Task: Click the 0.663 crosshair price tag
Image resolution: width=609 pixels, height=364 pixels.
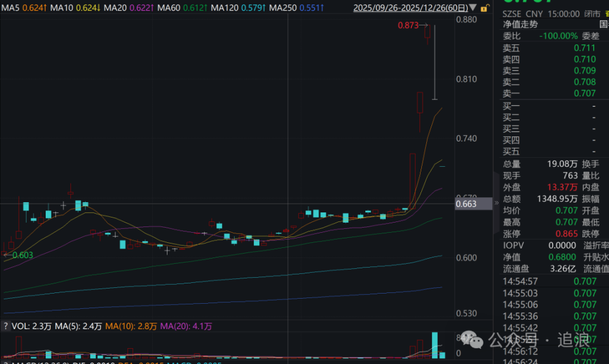Action: (x=473, y=204)
